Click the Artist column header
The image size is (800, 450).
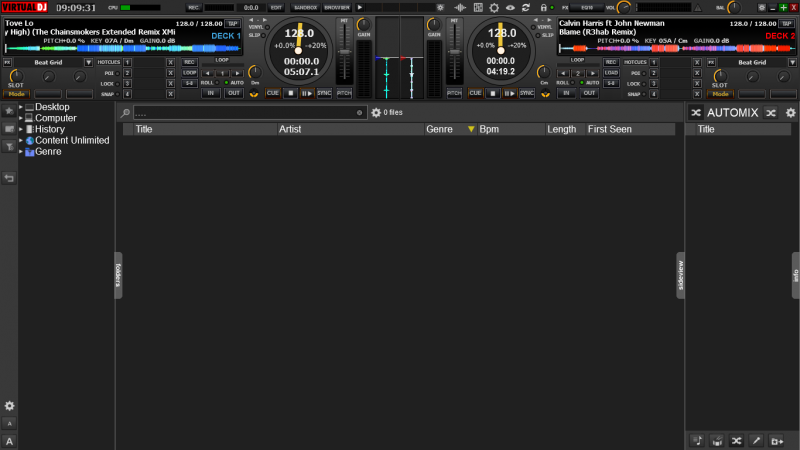pyautogui.click(x=351, y=130)
